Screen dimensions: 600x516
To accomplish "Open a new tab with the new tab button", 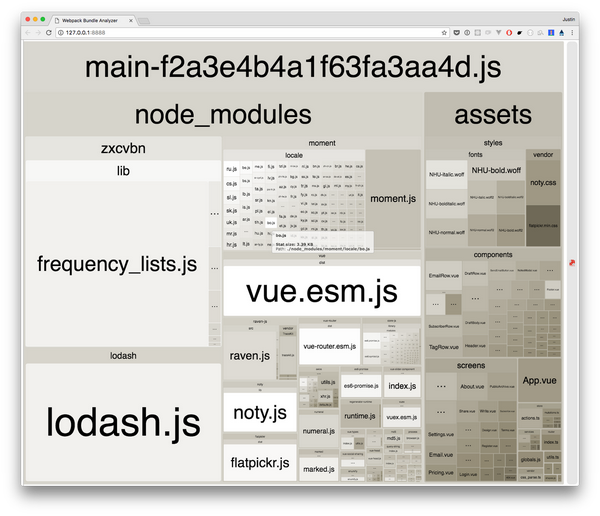I will point(144,21).
